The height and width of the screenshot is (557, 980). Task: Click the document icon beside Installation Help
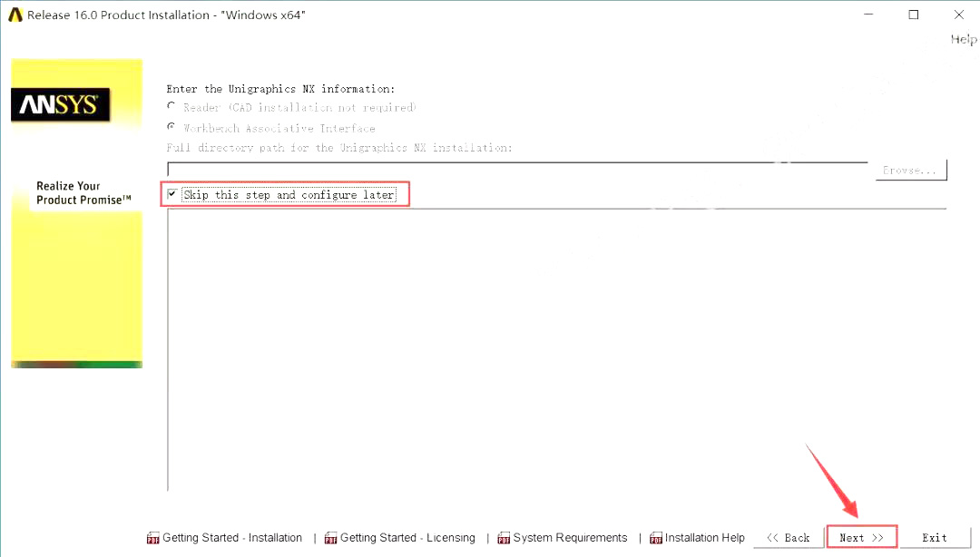(x=655, y=537)
